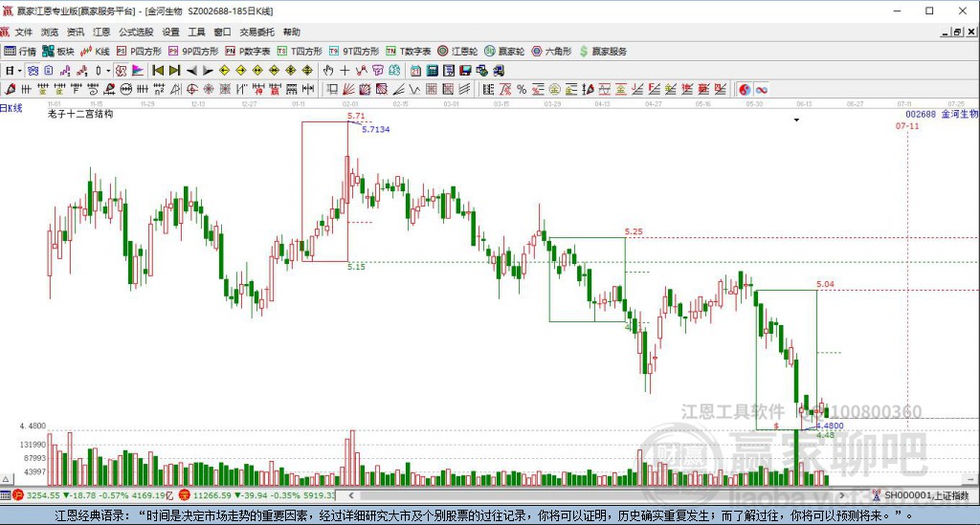The image size is (980, 525).
Task: Open the P数字表 tool
Action: (248, 52)
